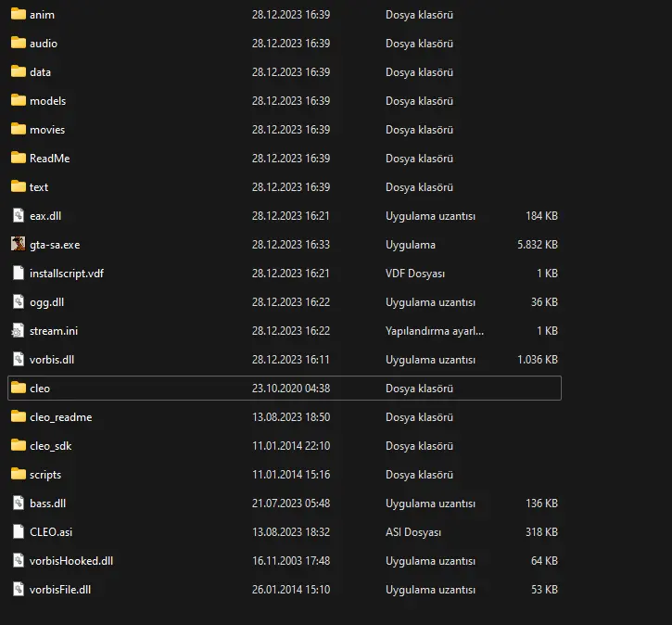Click the audio folder icon
This screenshot has height=625, width=672.
click(18, 43)
